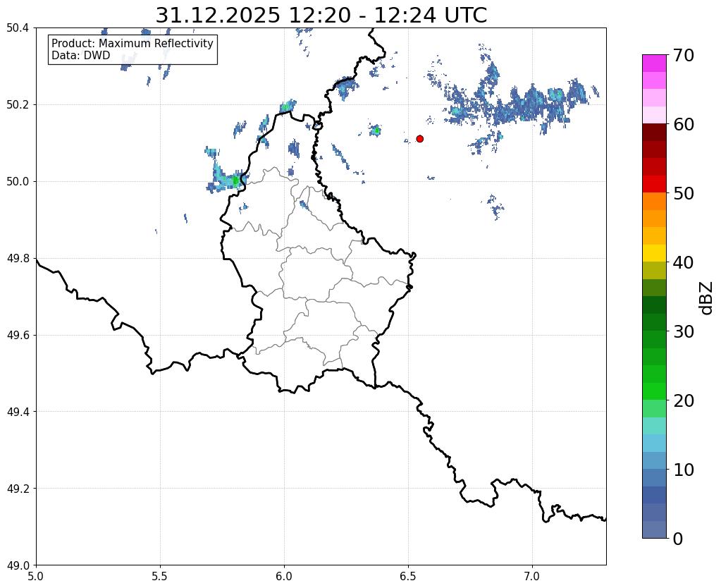Screen dimensions: 721x588
Task: Click the longitude label '6.5'
Action: [x=408, y=576]
